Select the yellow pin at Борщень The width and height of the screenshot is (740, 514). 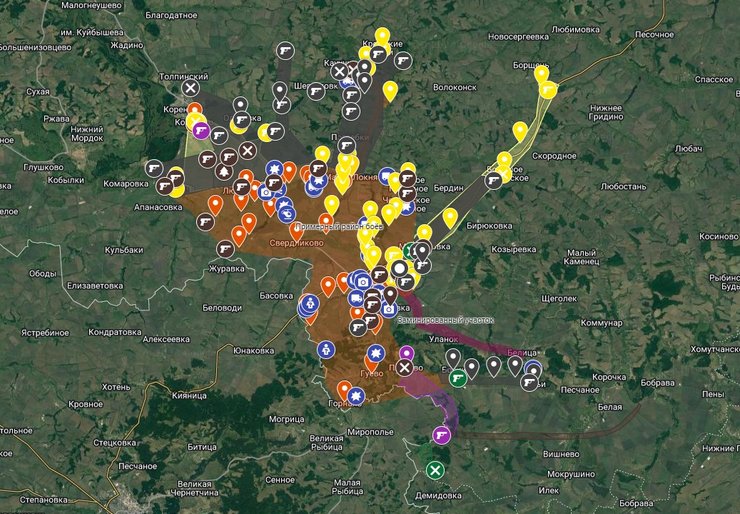pyautogui.click(x=541, y=73)
